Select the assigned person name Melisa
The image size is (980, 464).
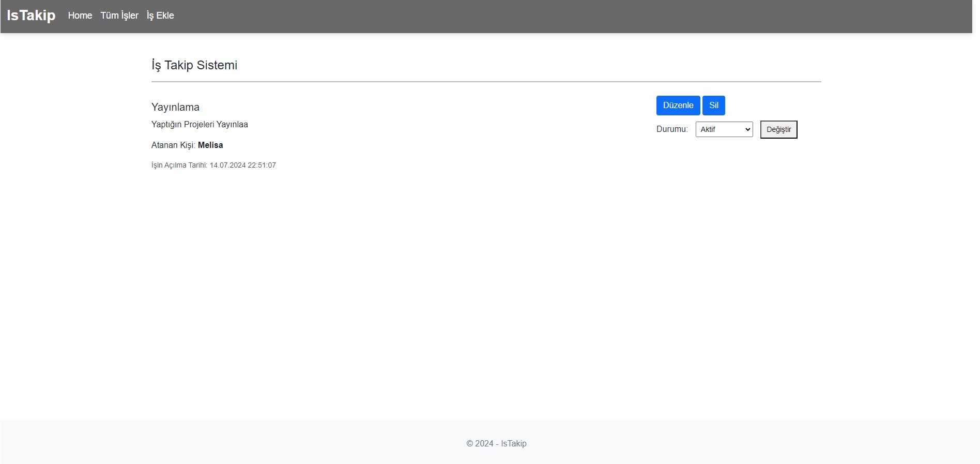(x=210, y=145)
